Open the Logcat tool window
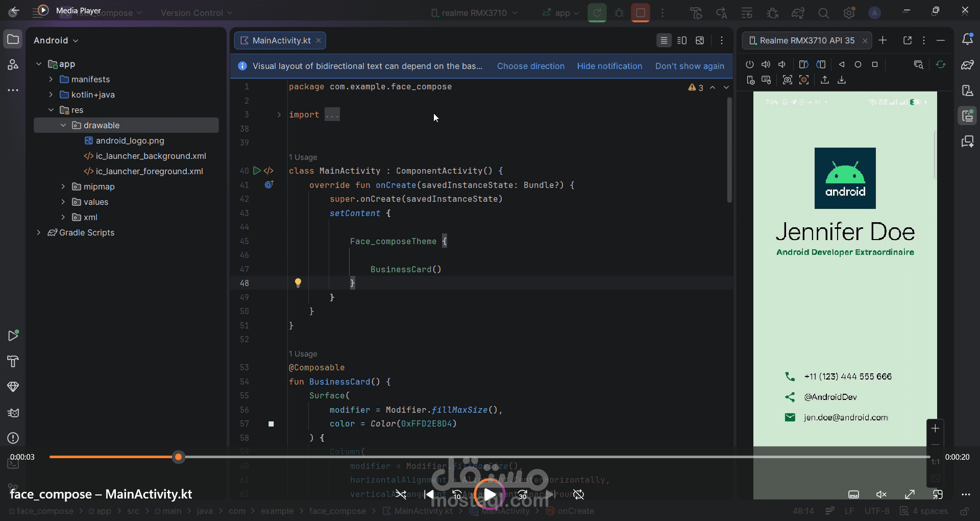980x521 pixels. [13, 413]
